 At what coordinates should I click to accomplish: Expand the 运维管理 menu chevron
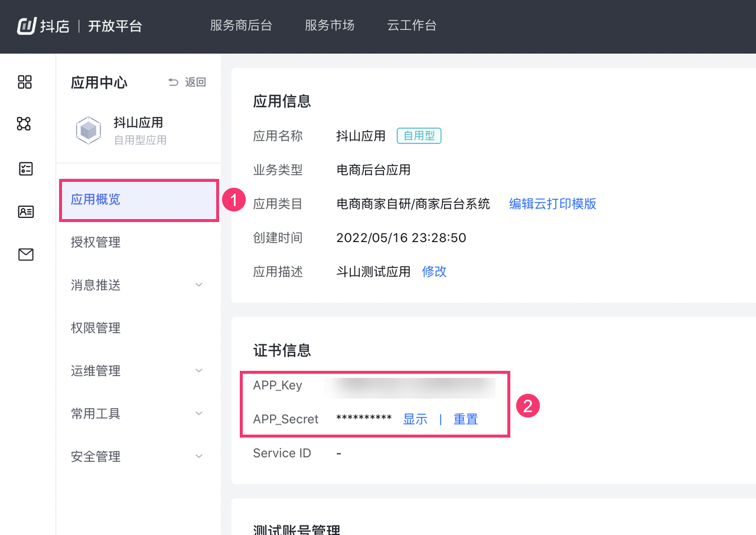[199, 370]
